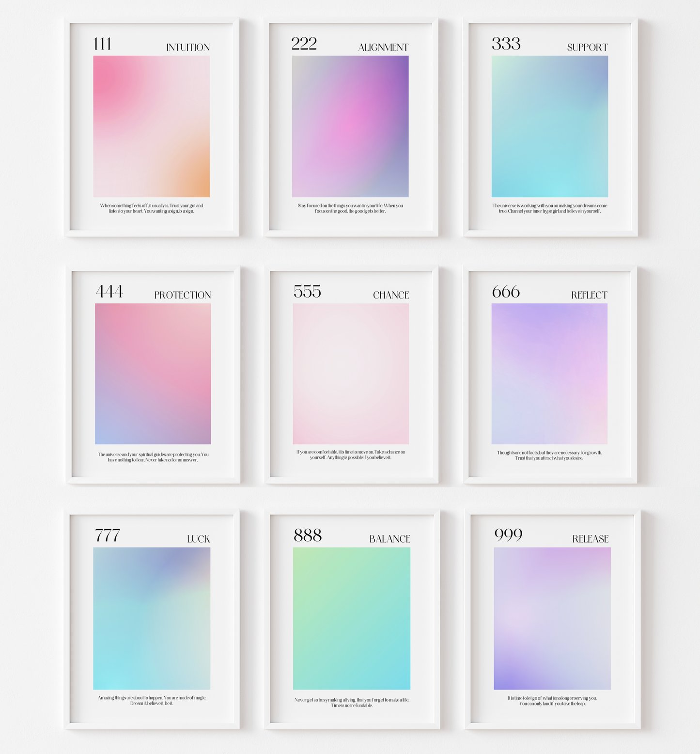The width and height of the screenshot is (700, 754).
Task: Select the pink-blue gradient under PROTECTION
Action: [x=153, y=374]
